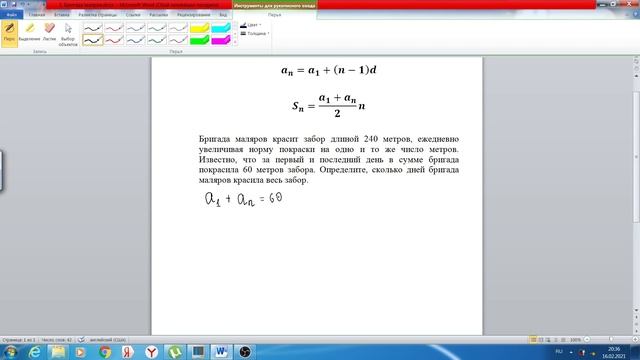Viewport: 640px width, 360px height.
Task: Choose the green highlighter pen
Action: click(200, 40)
